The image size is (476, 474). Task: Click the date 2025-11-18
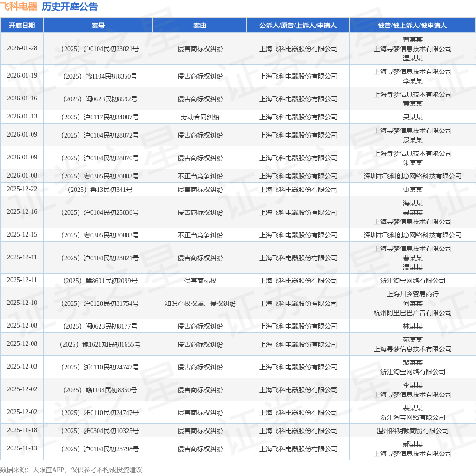[x=22, y=430]
